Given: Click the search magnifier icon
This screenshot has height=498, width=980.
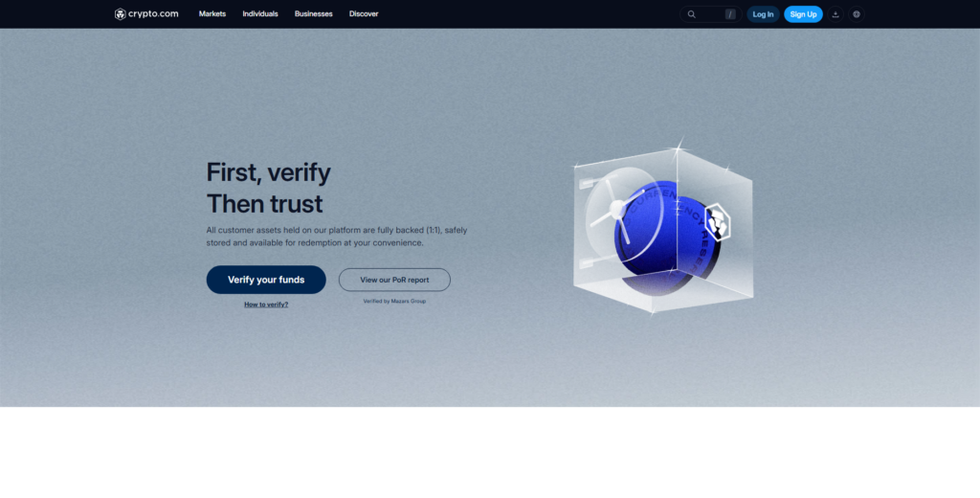Looking at the screenshot, I should (692, 14).
